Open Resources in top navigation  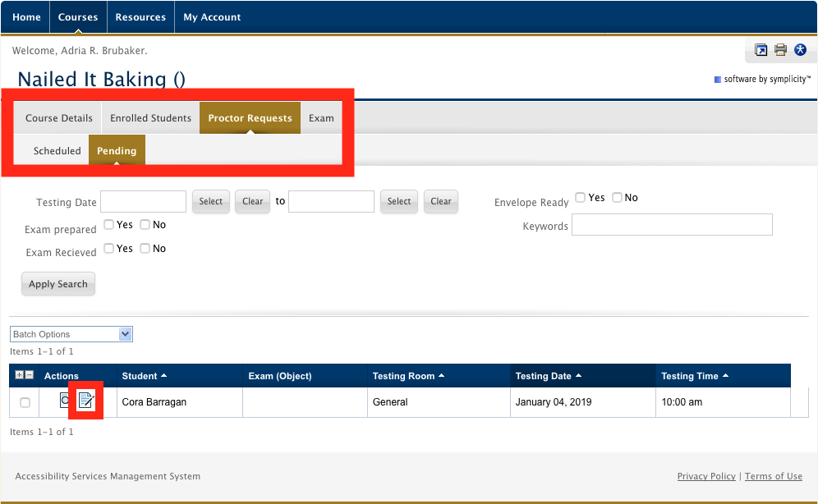(x=140, y=17)
